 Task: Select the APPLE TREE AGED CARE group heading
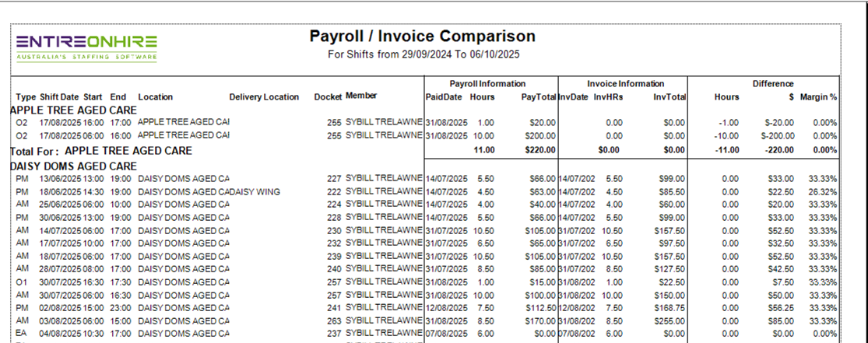pyautogui.click(x=73, y=110)
